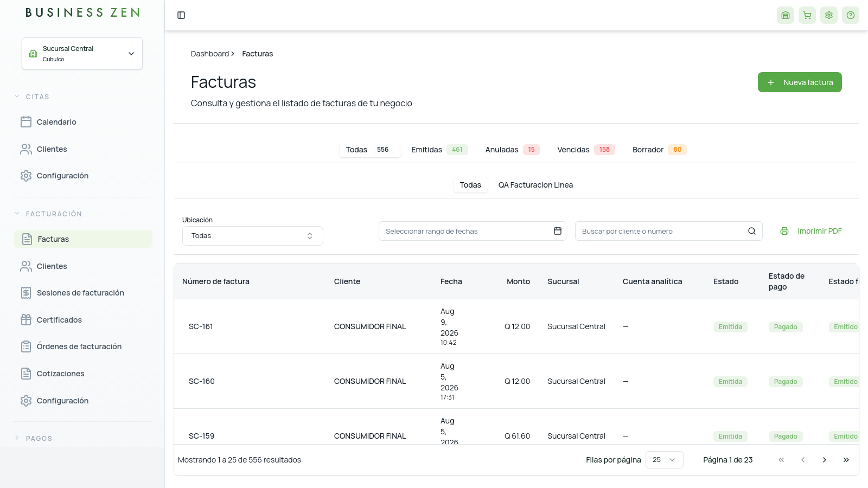
Task: Select the Emitidas 461 tab
Action: click(x=439, y=150)
